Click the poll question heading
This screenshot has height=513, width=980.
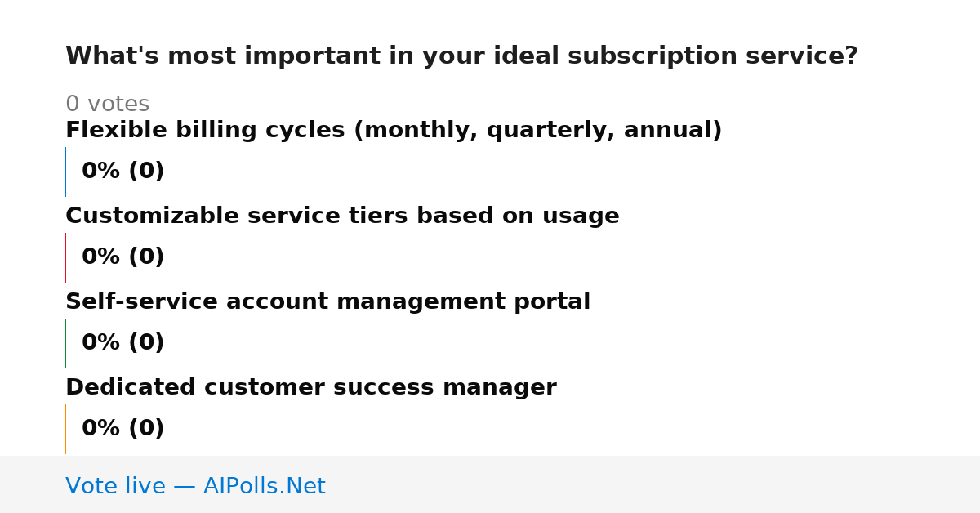461,56
